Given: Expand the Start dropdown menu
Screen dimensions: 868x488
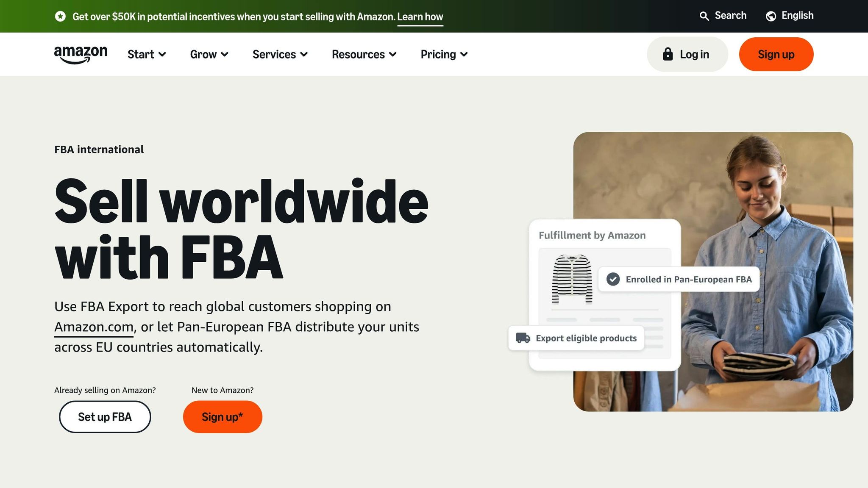Looking at the screenshot, I should click(147, 54).
